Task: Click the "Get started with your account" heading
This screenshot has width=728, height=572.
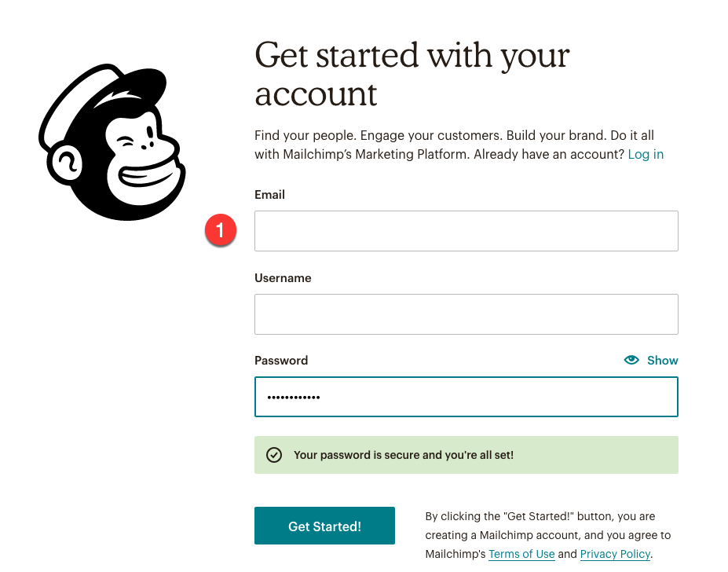Action: click(x=412, y=75)
